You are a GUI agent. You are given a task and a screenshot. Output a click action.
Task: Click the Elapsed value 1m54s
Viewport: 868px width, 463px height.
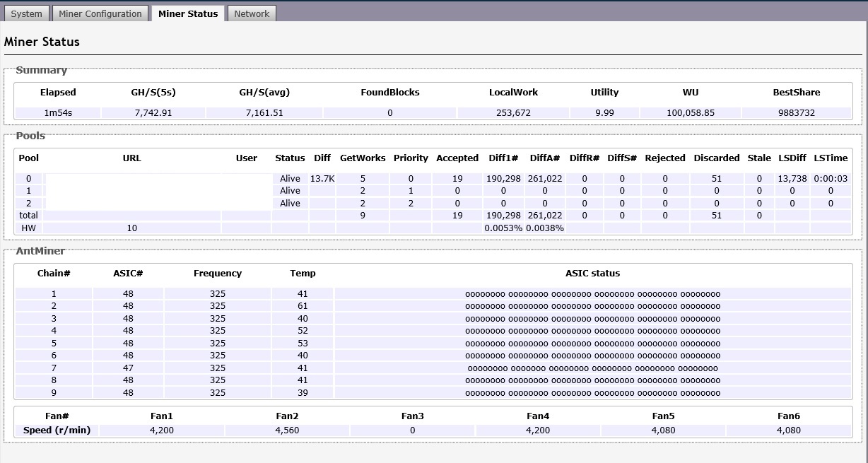[x=58, y=113]
